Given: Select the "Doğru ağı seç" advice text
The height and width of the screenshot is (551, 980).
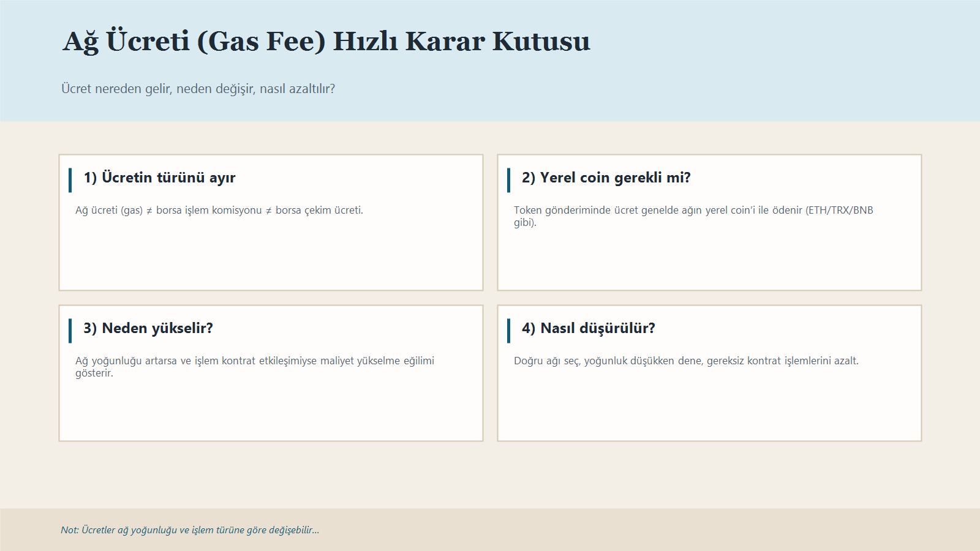Looking at the screenshot, I should [x=687, y=361].
